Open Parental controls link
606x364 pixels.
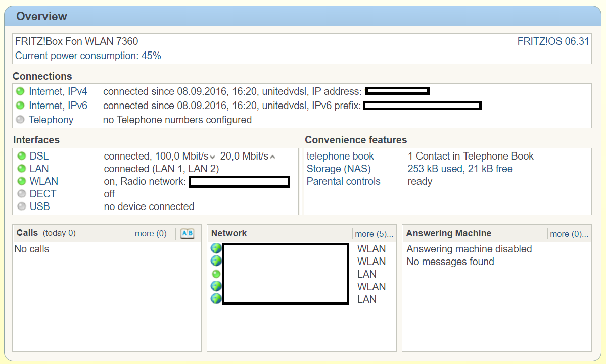343,181
